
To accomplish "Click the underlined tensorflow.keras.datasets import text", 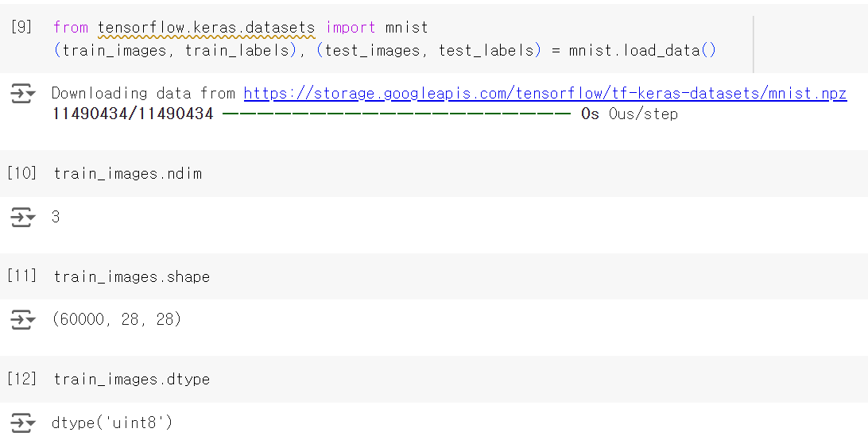I will [x=206, y=28].
